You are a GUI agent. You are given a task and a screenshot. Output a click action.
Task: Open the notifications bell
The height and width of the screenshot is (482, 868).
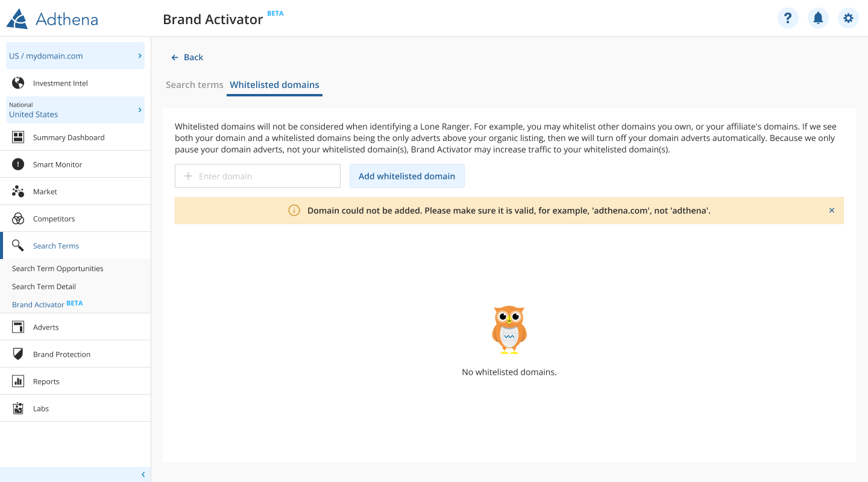tap(818, 18)
